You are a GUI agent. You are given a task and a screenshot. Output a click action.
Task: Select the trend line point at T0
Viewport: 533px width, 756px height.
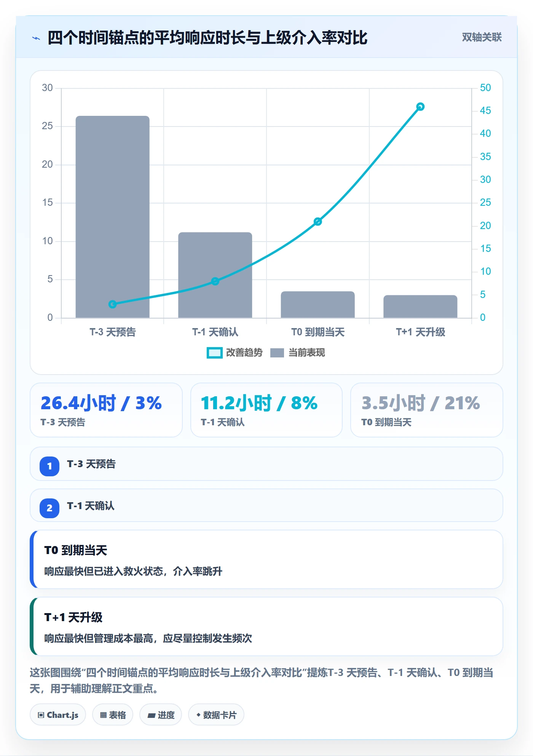(318, 221)
